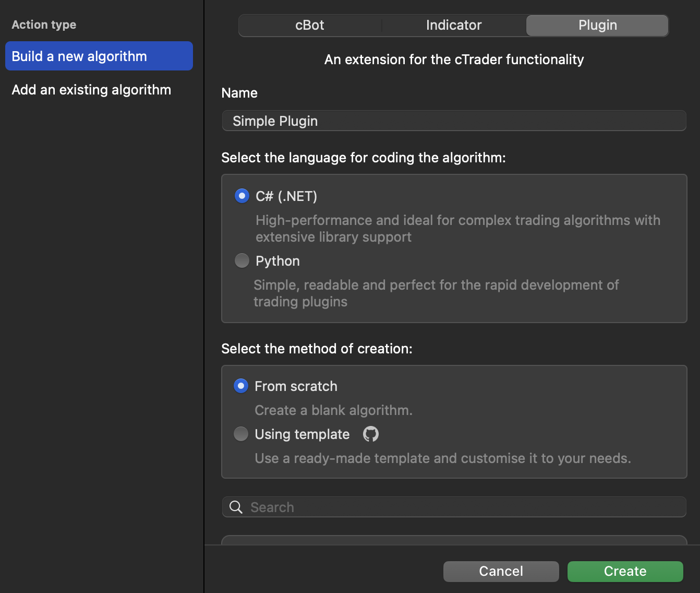
Task: Select the From scratch radio button
Action: pos(241,386)
